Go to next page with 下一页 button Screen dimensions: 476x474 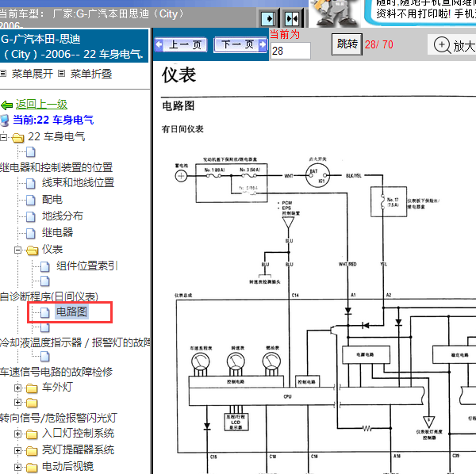pyautogui.click(x=240, y=45)
